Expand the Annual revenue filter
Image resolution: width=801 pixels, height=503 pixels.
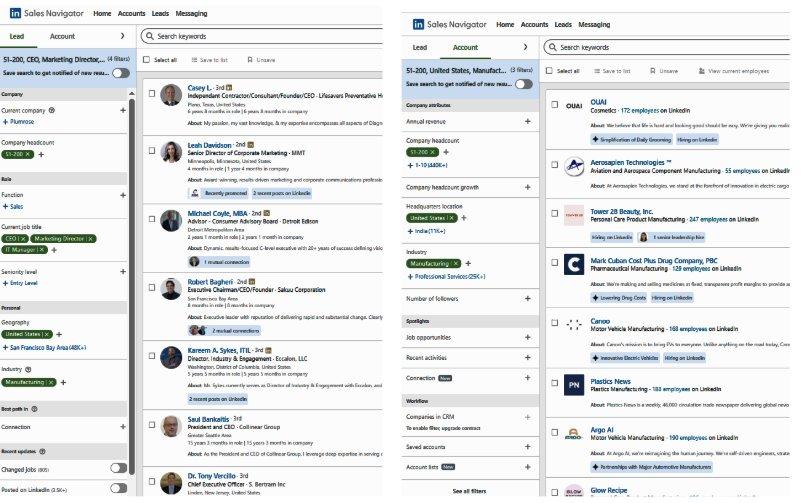pyautogui.click(x=528, y=122)
